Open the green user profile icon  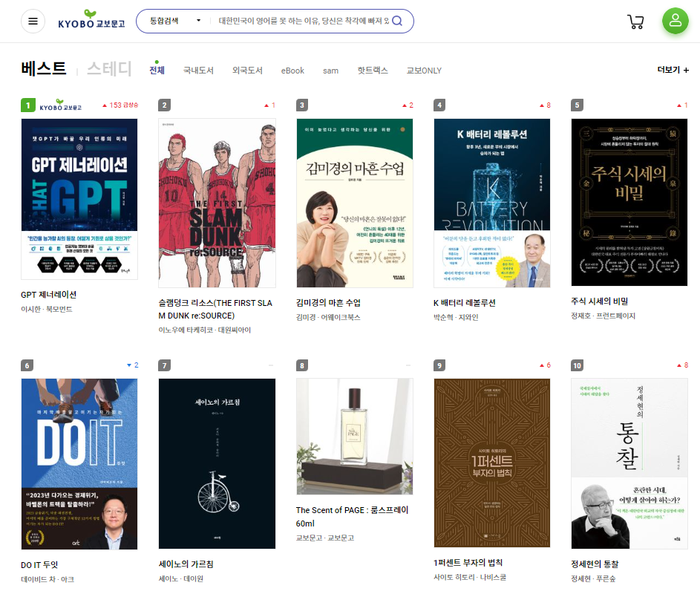(x=675, y=21)
